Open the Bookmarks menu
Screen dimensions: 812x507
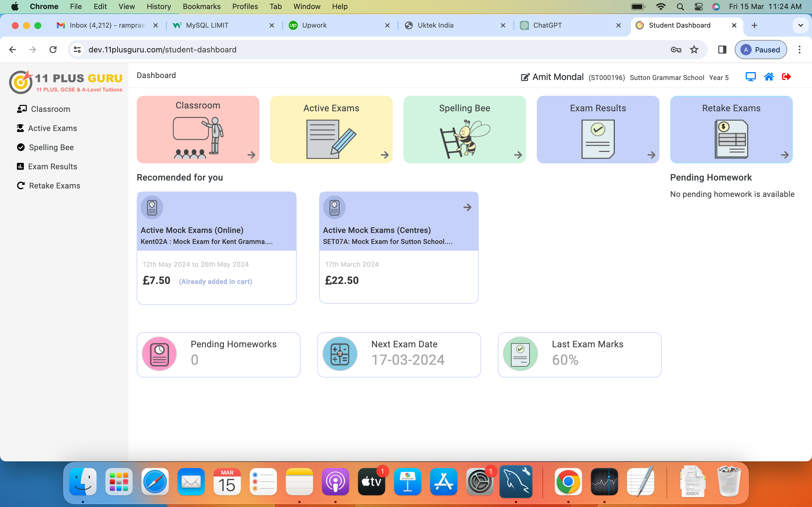coord(201,6)
